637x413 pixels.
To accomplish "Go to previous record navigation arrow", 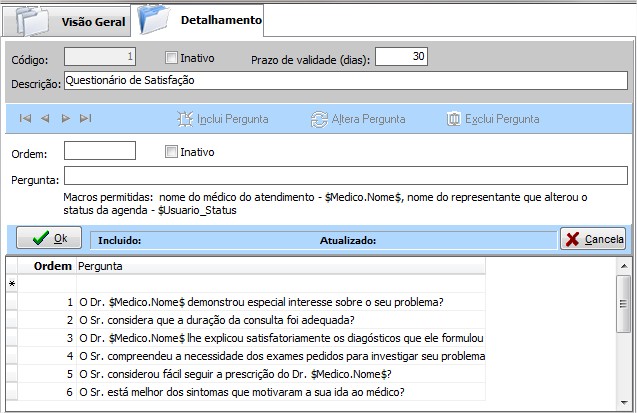I will pos(46,118).
